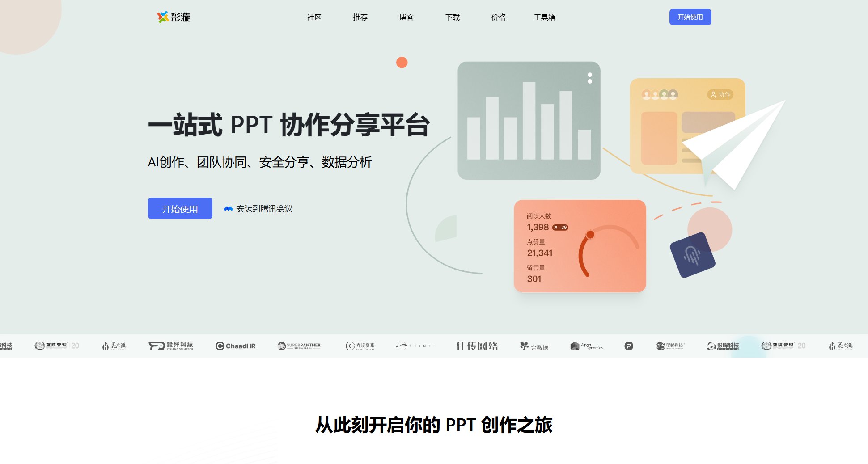The image size is (868, 464).
Task: Select the 毅祥科技 partner logo
Action: click(170, 346)
